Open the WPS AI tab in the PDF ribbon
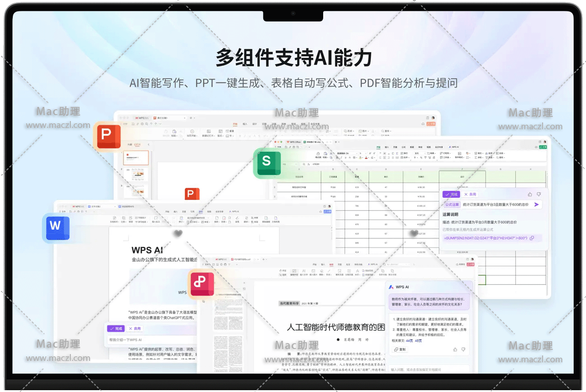The width and height of the screenshot is (586, 392). click(372, 265)
